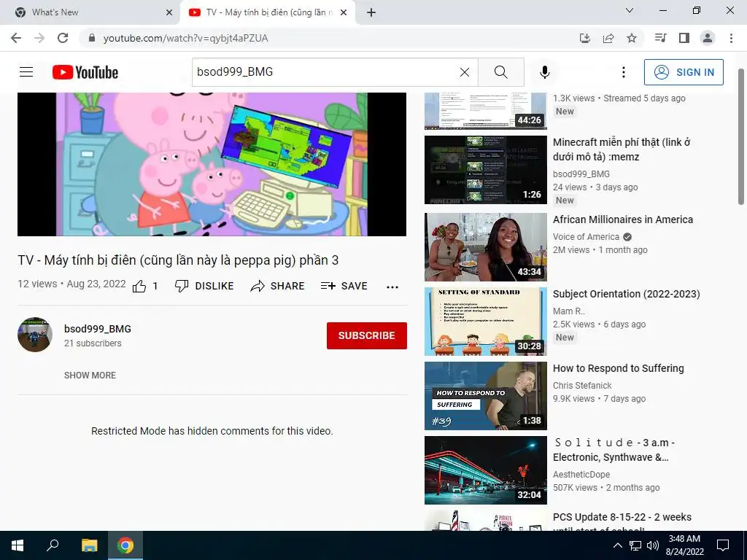
Task: Open bsod999_BMG channel avatar
Action: pos(35,335)
